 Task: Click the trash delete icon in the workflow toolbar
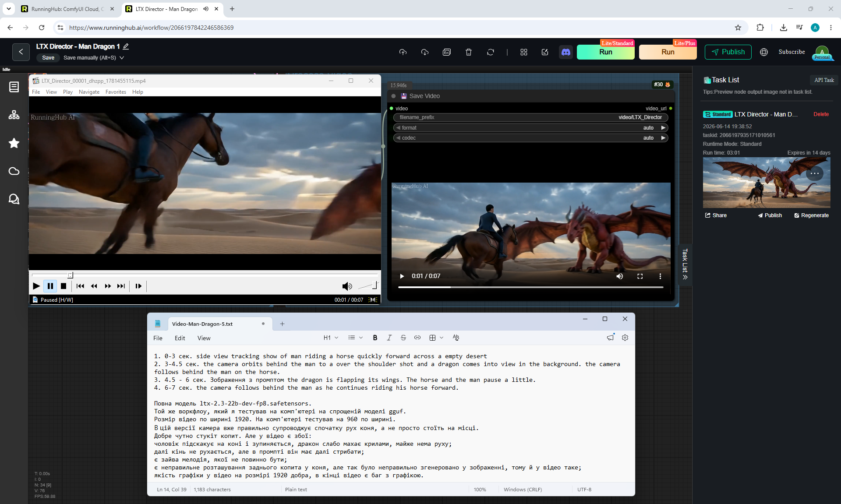coord(469,52)
